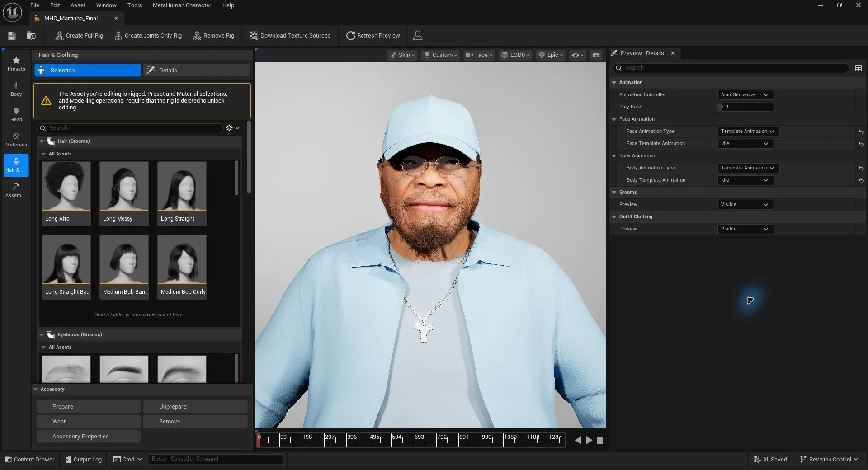This screenshot has height=470, width=868.
Task: Open the Face camera dropdown
Action: point(479,55)
